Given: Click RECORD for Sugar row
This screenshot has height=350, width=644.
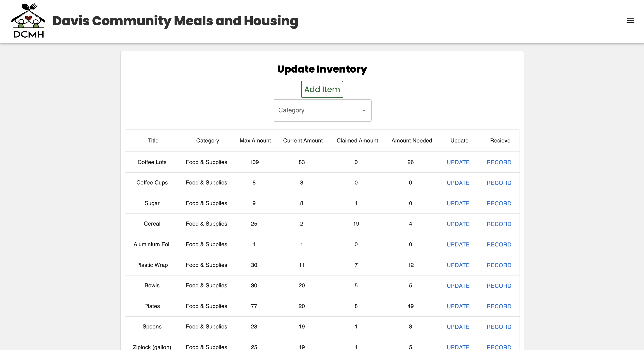Looking at the screenshot, I should pyautogui.click(x=498, y=203).
